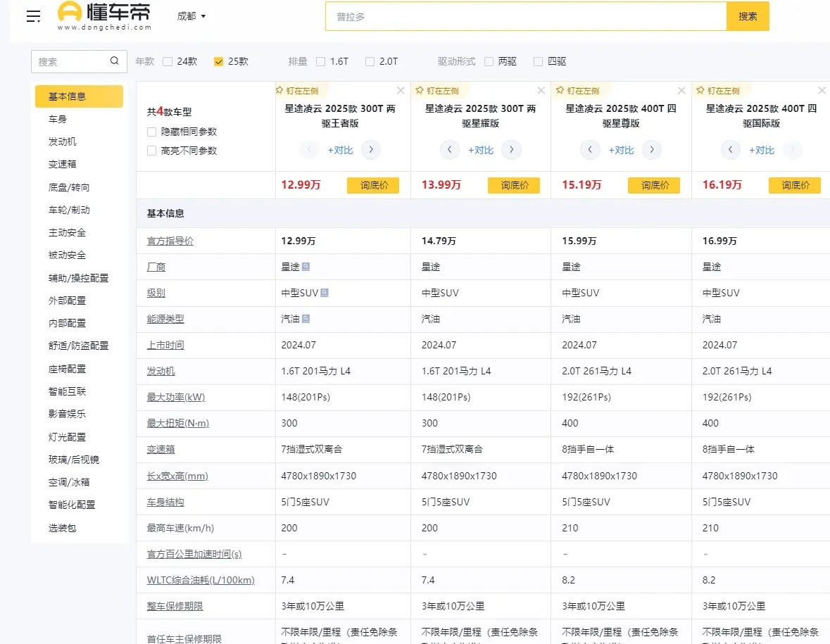Go to 辅助/操控配置 section
The height and width of the screenshot is (644, 830).
pyautogui.click(x=78, y=278)
